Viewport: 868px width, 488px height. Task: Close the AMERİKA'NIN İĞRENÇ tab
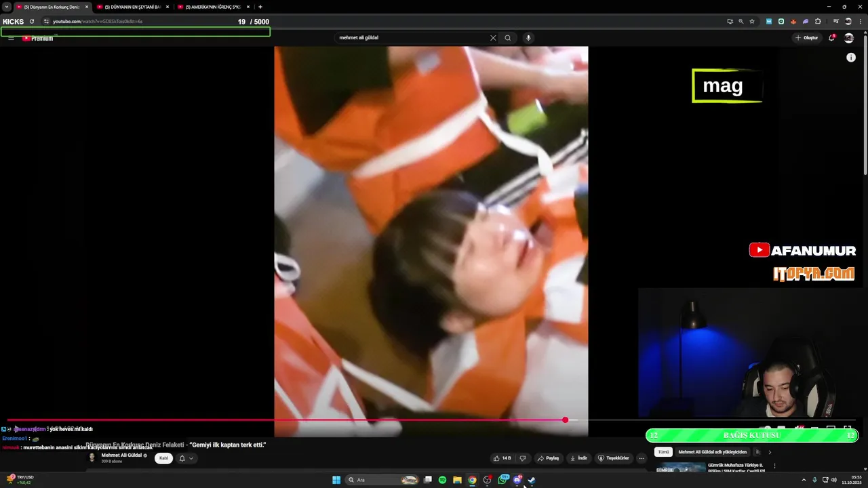tap(248, 7)
